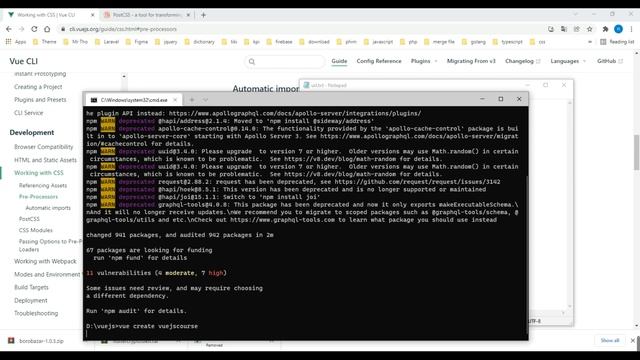Open the Laravel bookmark folder
Image resolution: width=640 pixels, height=360 pixels.
(x=107, y=42)
